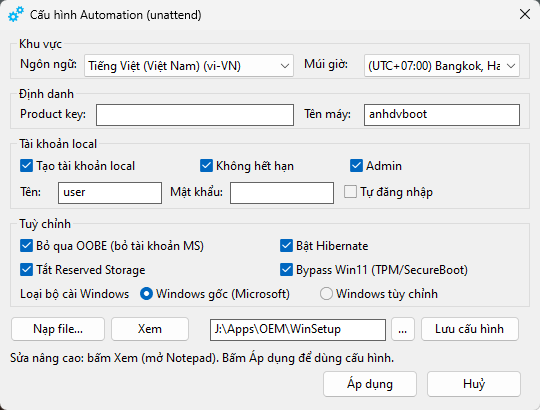Click the Huỷ button

pos(474,384)
